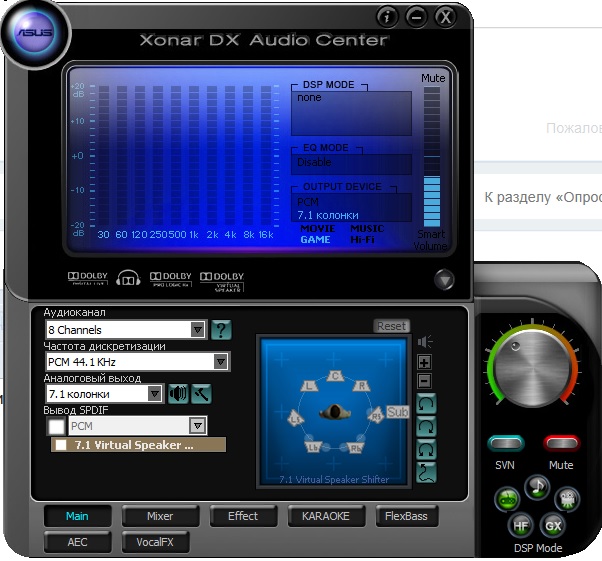This screenshot has width=602, height=561.
Task: Open the 7.1 колонки analog output dropdown
Action: coord(105,394)
